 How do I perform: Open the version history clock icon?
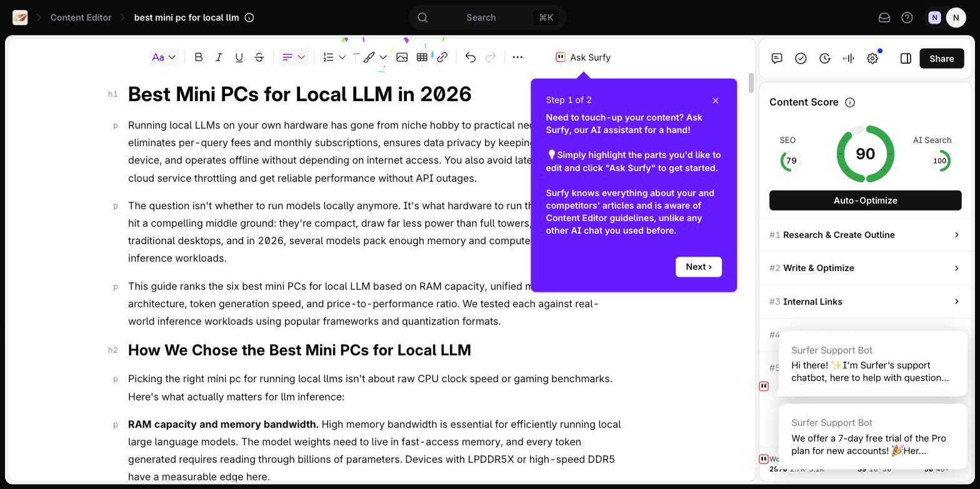(825, 58)
